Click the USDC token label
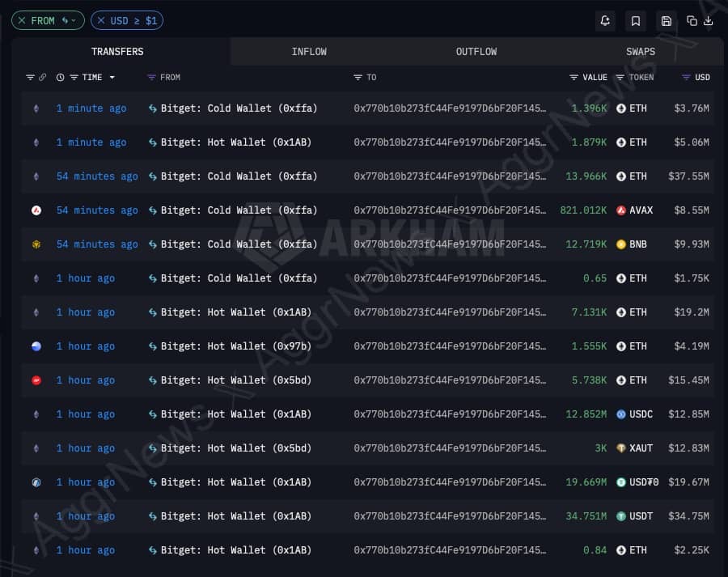 [x=641, y=414]
